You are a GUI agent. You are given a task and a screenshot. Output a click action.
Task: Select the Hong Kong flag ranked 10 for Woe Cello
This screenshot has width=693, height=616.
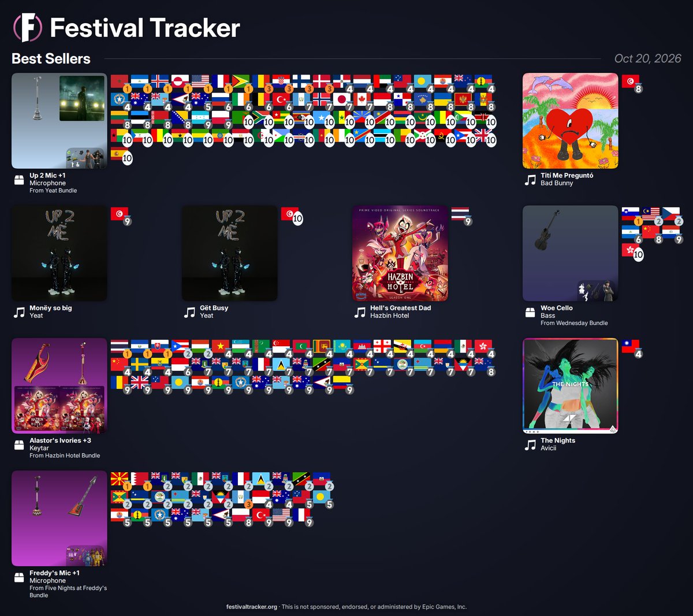pyautogui.click(x=631, y=250)
